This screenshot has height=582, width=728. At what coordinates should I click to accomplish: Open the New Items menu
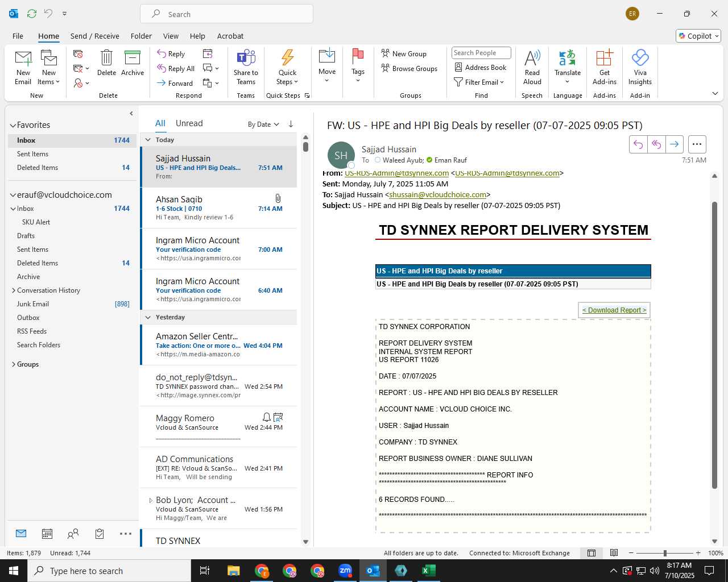tap(49, 68)
